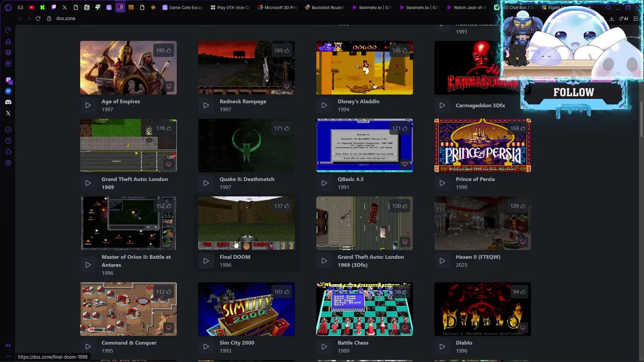The height and width of the screenshot is (362, 644).
Task: Switch to the Watch Jack-of-All tab
Action: pyautogui.click(x=466, y=8)
